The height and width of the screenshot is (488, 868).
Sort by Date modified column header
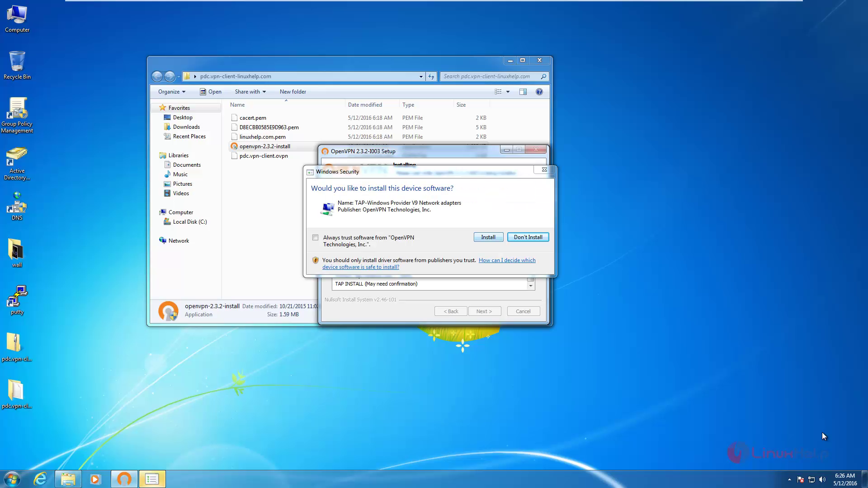(372, 105)
